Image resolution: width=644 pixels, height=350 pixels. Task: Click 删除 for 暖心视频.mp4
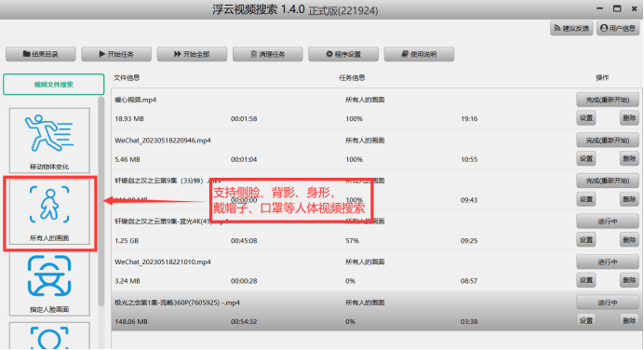pyautogui.click(x=629, y=118)
